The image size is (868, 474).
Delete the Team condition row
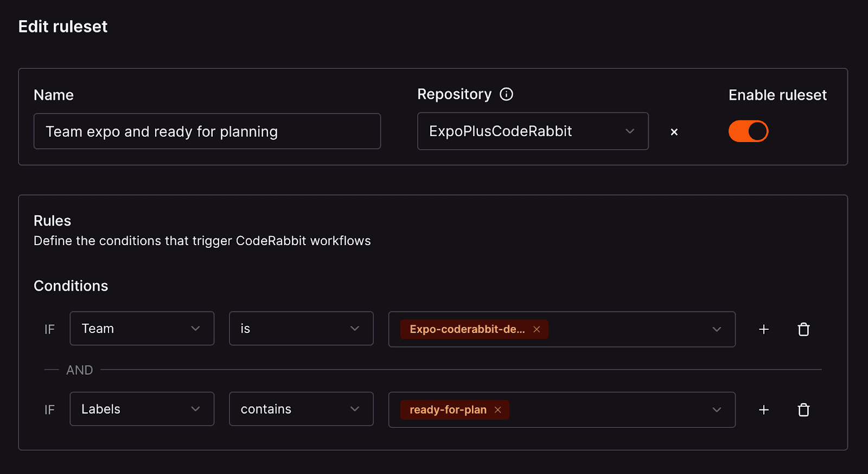pos(803,329)
